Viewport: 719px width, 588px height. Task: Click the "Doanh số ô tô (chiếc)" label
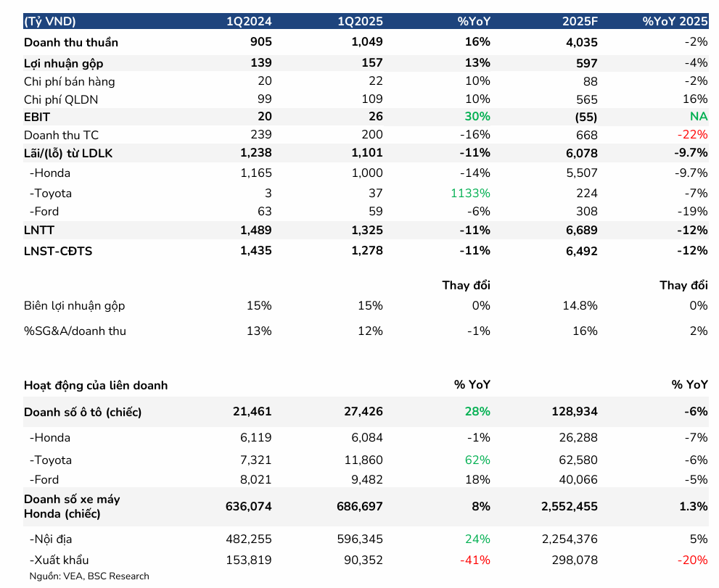pos(83,412)
